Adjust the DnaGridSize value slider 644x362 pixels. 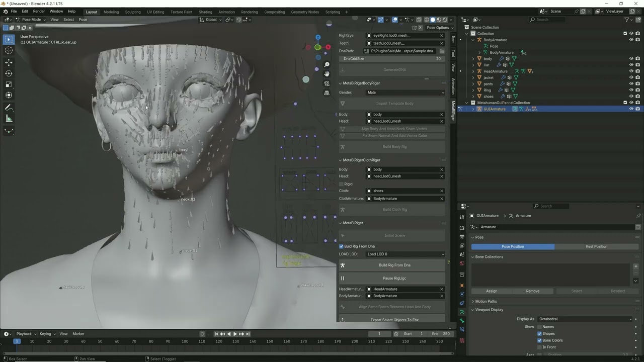[x=392, y=59]
